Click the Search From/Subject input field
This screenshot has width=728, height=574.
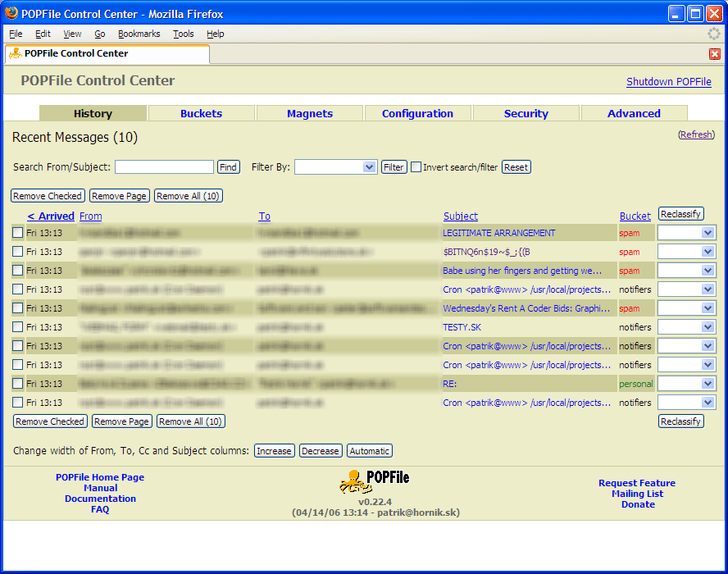[x=164, y=166]
